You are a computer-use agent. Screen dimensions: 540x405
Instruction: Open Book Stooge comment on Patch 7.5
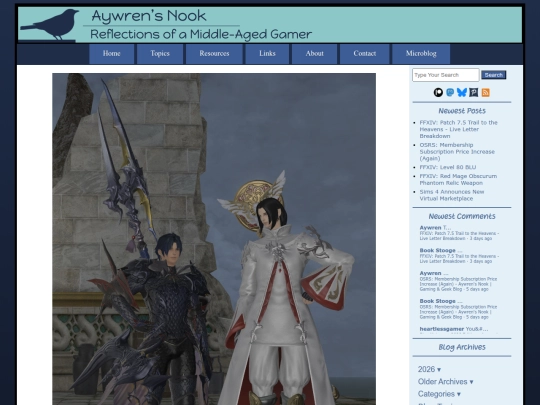pyautogui.click(x=459, y=256)
